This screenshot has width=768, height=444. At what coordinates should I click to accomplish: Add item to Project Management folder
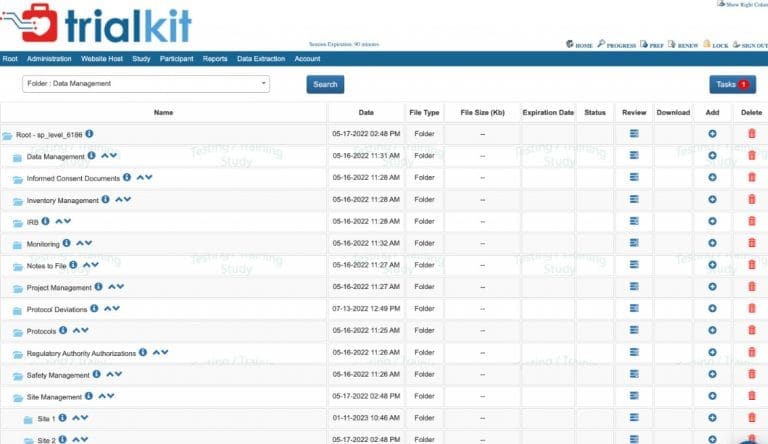tap(712, 286)
